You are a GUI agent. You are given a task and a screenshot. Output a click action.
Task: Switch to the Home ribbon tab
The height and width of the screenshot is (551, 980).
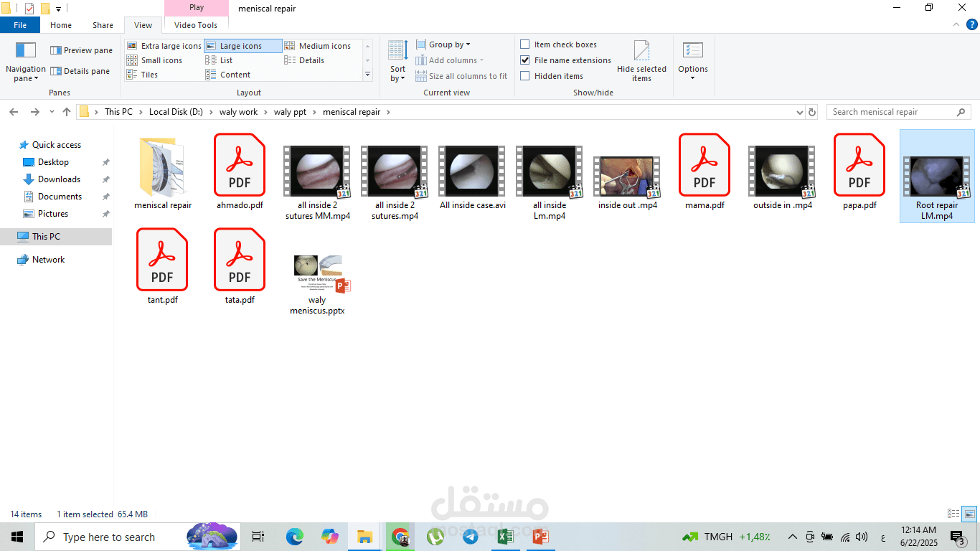click(x=61, y=25)
